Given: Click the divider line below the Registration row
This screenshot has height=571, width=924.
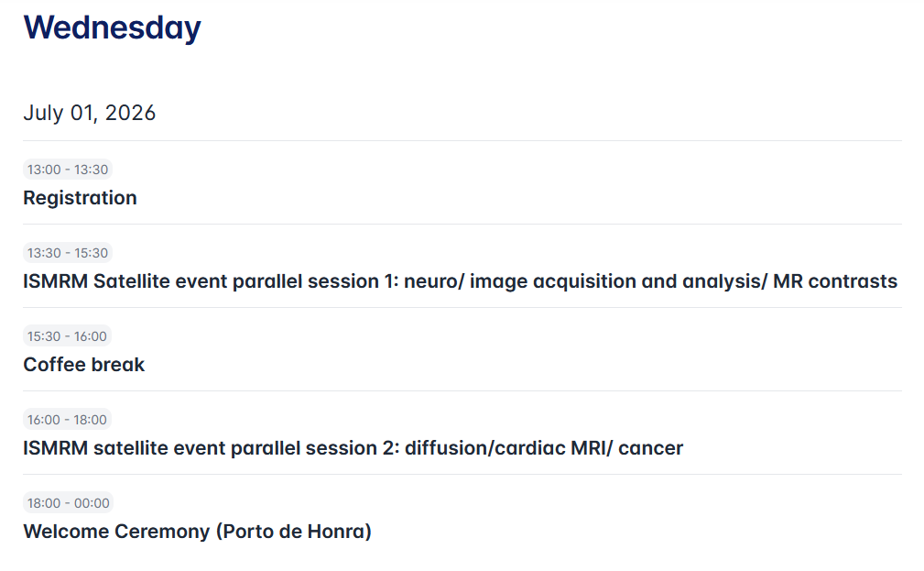Looking at the screenshot, I should click(x=462, y=225).
